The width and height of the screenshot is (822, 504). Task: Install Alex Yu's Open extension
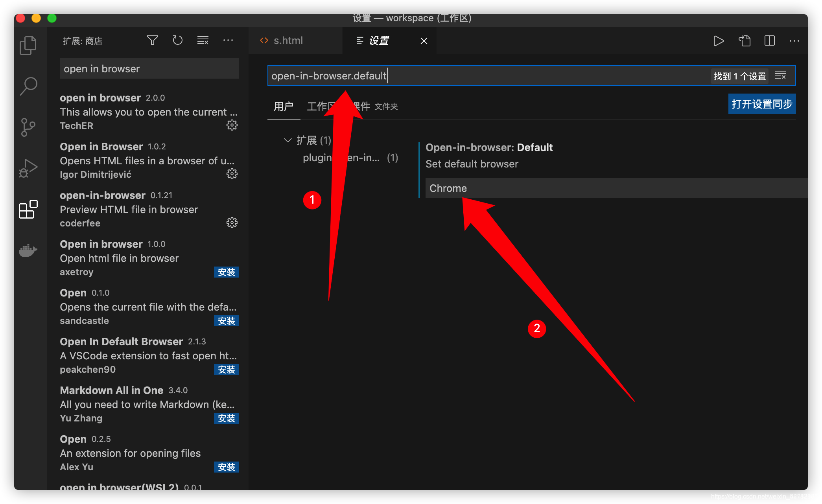coord(227,467)
